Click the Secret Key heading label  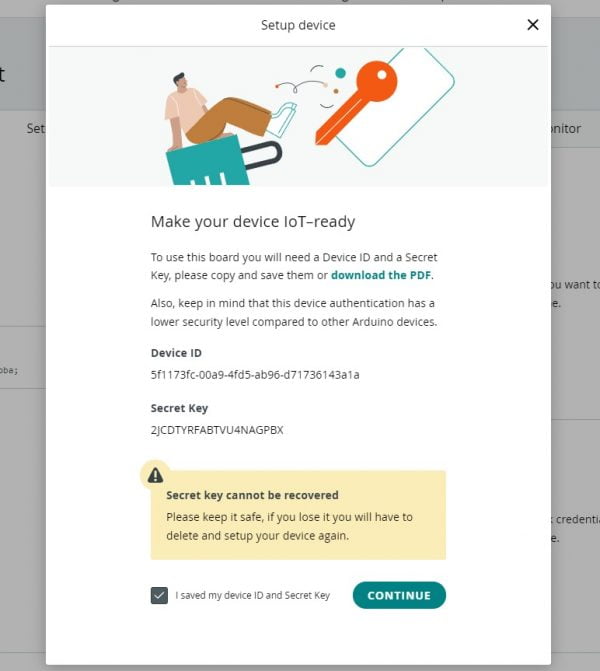(x=179, y=408)
